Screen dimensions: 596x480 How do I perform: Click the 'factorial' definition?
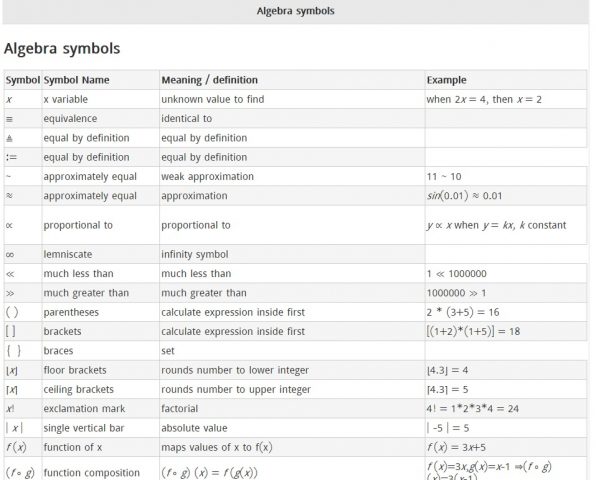tap(179, 409)
